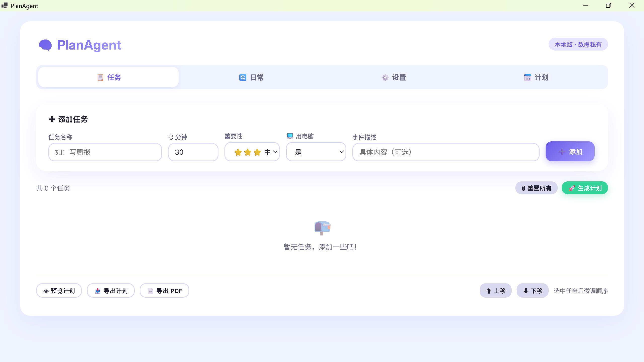This screenshot has height=362, width=644.
Task: Click the 共 0 个任务 counter text
Action: [x=53, y=188]
